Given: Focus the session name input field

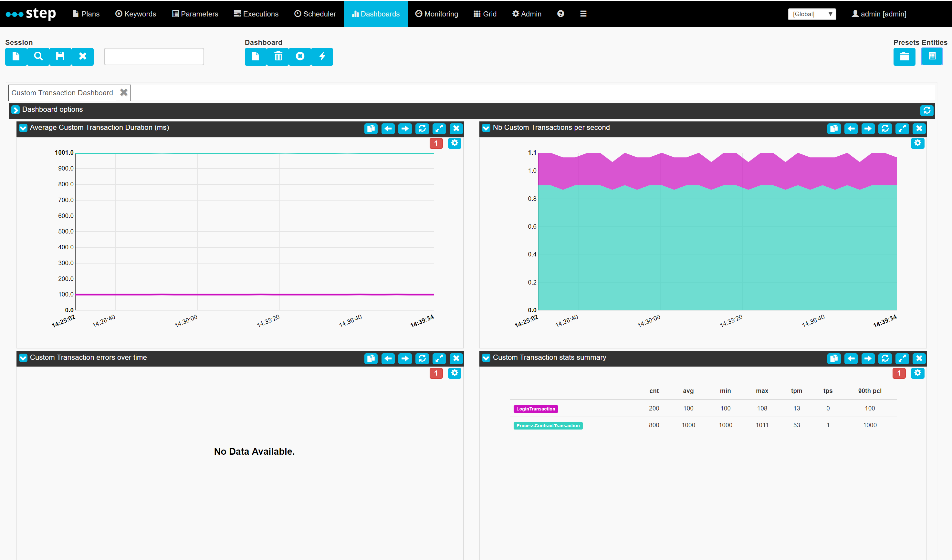Looking at the screenshot, I should click(x=154, y=57).
